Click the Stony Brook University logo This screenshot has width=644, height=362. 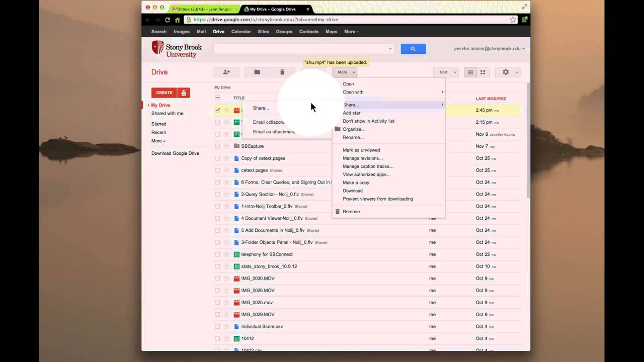(177, 49)
